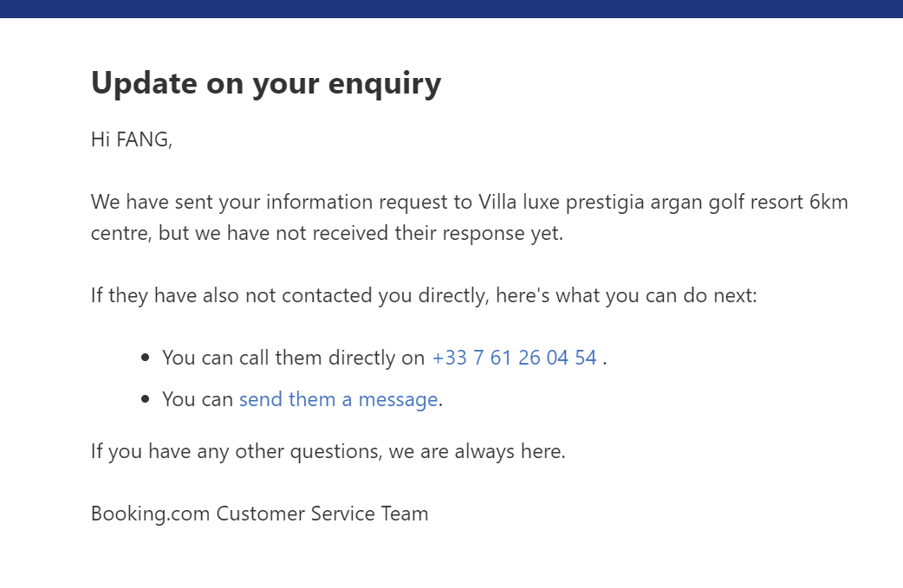Click 'You can' before the message link

[197, 399]
